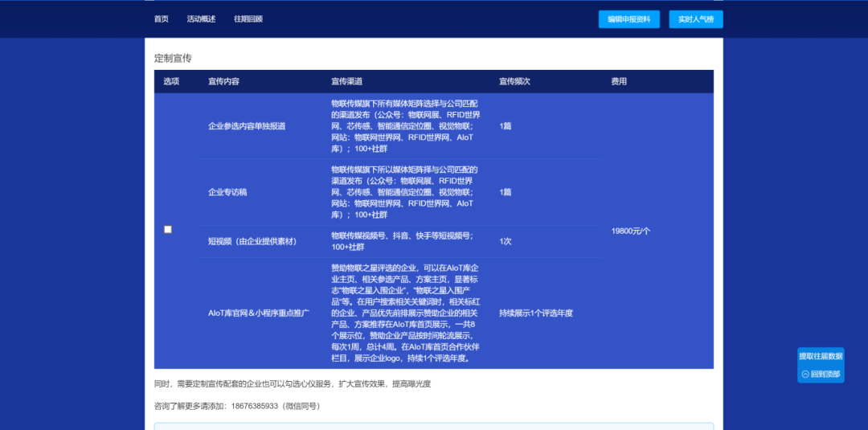Select 短视频（由企业提供素材） cell
Image resolution: width=868 pixels, height=430 pixels.
(x=252, y=241)
